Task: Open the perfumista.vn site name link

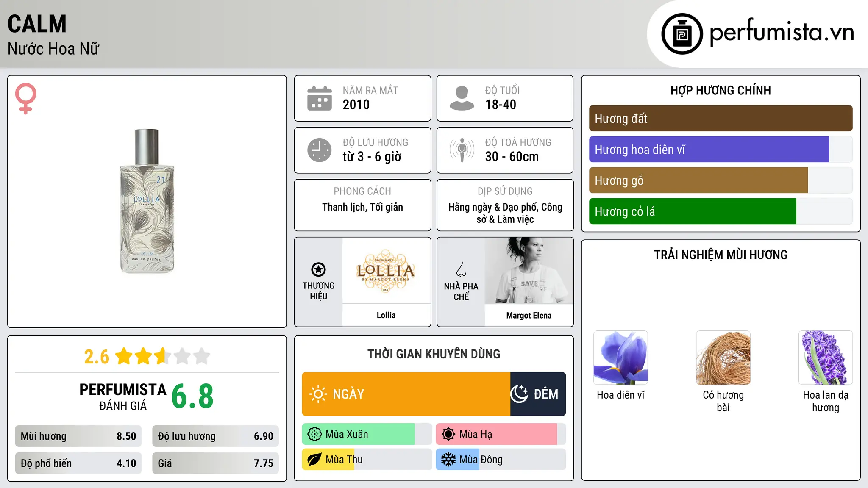Action: point(782,32)
